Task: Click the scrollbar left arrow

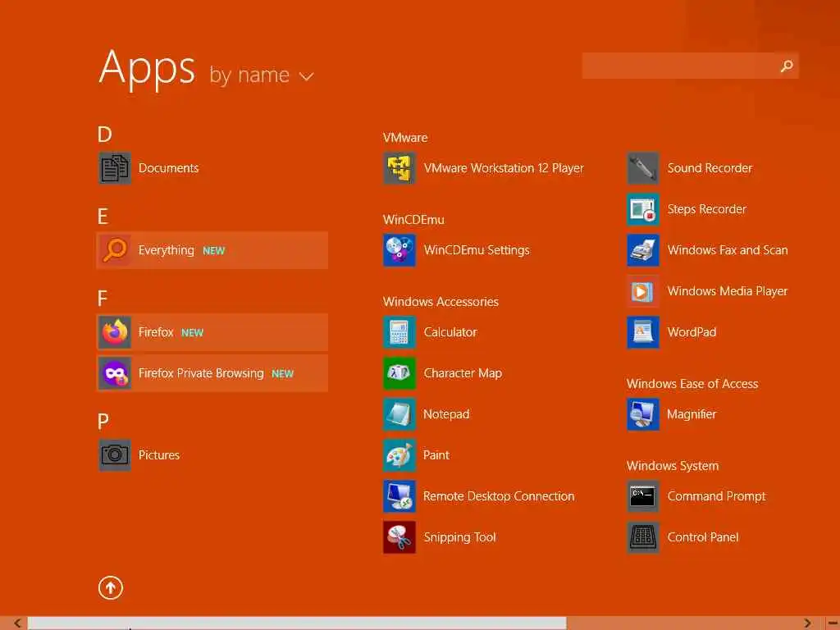Action: coord(18,623)
